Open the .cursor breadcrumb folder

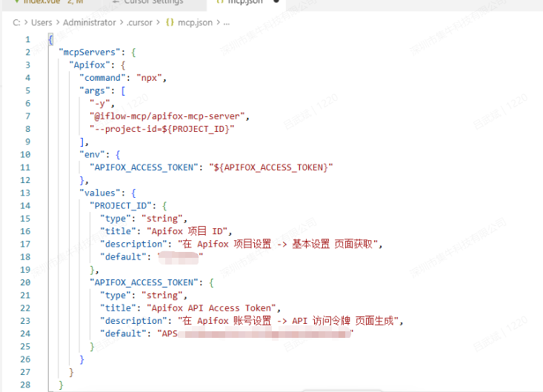pyautogui.click(x=139, y=22)
